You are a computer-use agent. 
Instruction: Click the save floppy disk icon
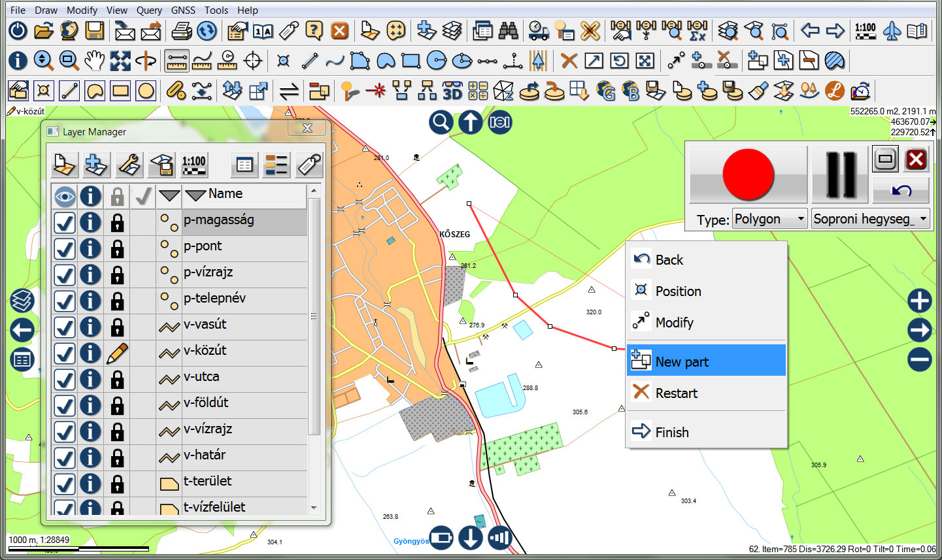[95, 31]
